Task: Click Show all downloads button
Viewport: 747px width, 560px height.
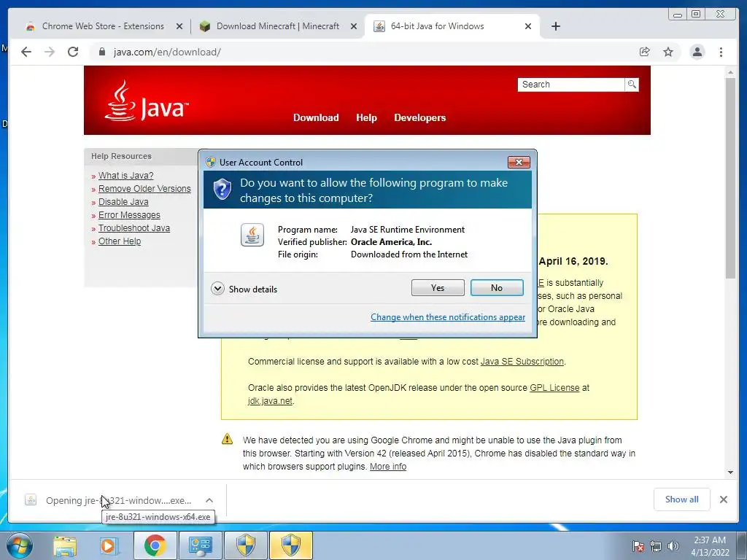Action: pos(682,499)
